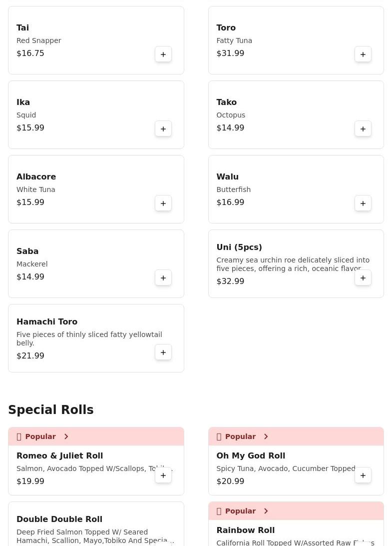The image size is (392, 546).
Task: Add Uni (5pcs) to order
Action: [x=363, y=278]
